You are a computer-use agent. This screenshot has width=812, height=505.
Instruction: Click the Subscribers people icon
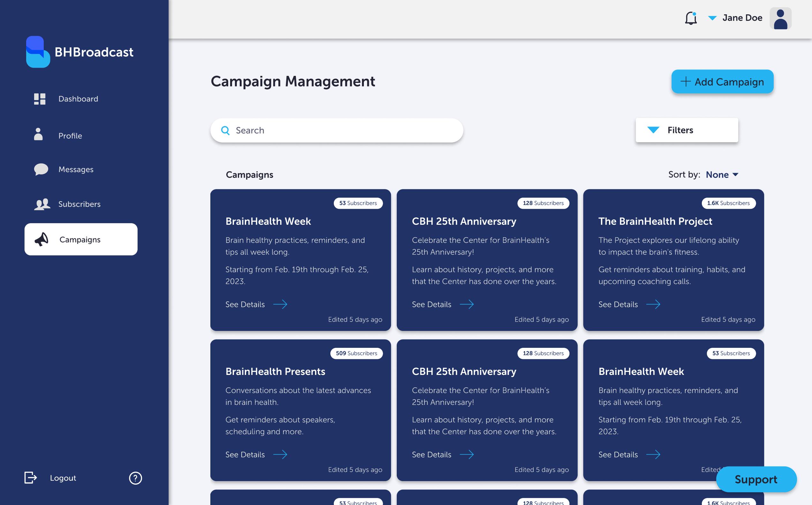click(x=42, y=204)
